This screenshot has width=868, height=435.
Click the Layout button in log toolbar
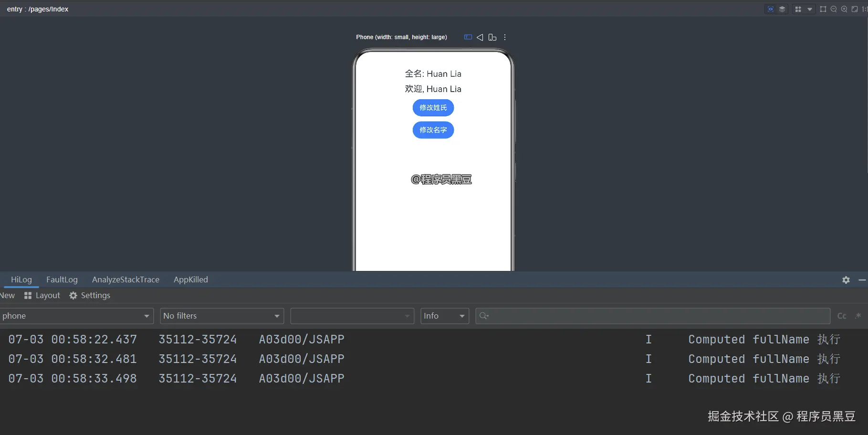pos(42,295)
